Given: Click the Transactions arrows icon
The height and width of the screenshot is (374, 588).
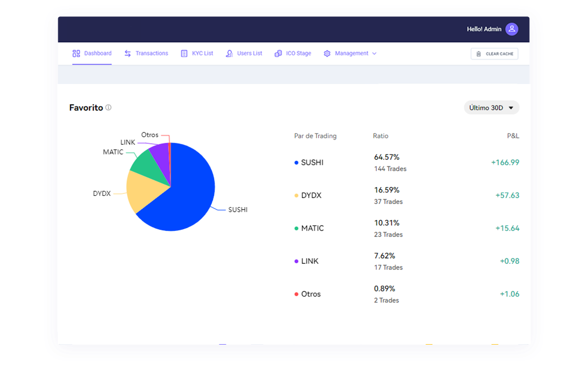Looking at the screenshot, I should (x=128, y=54).
